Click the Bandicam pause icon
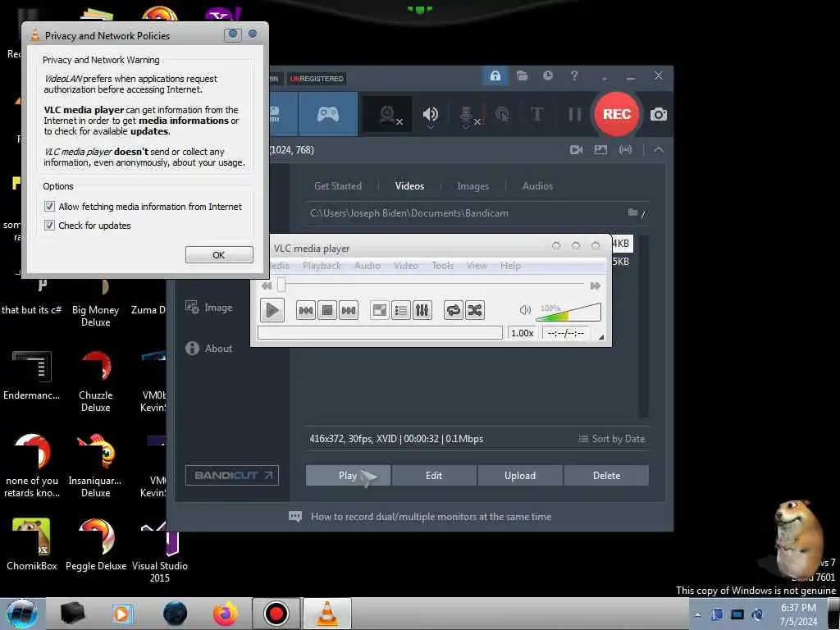Image resolution: width=840 pixels, height=630 pixels. (x=575, y=114)
